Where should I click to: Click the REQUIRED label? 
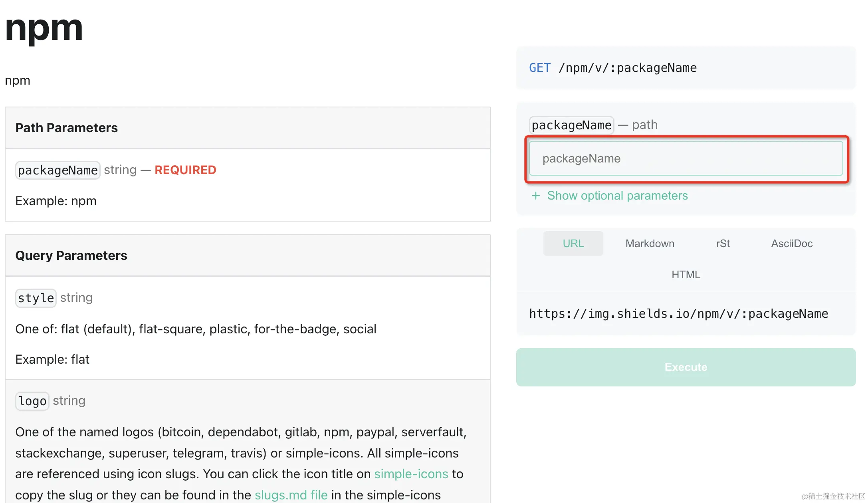coord(185,170)
